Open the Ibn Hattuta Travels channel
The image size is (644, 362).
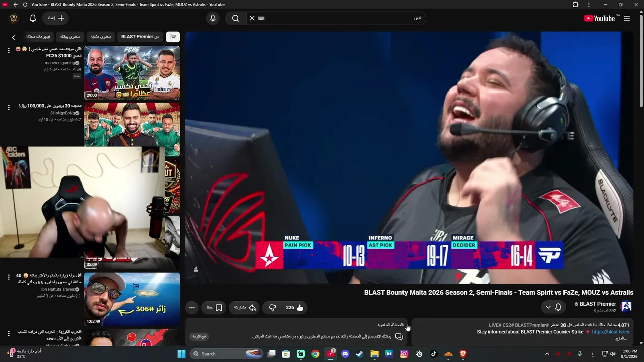tap(58, 289)
